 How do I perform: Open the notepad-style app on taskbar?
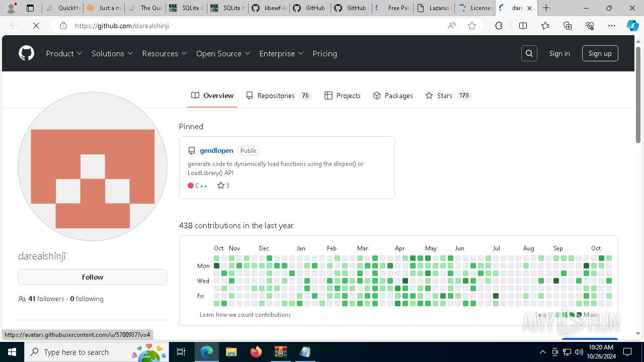click(305, 352)
